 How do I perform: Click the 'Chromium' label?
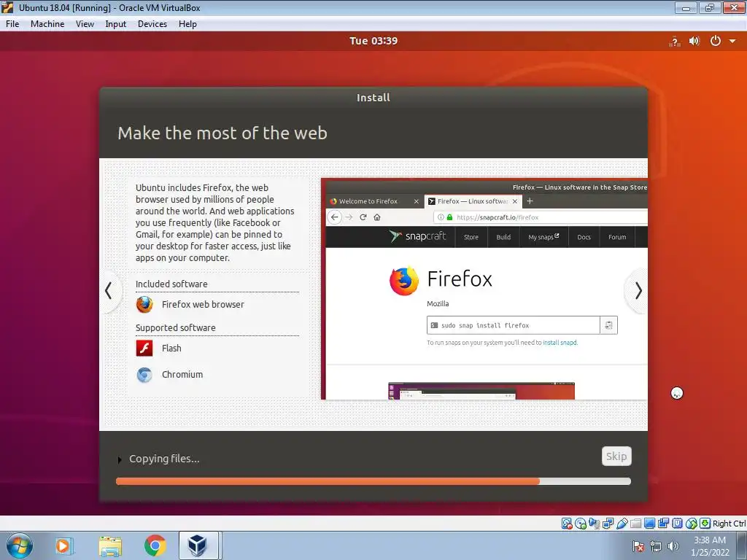click(182, 374)
